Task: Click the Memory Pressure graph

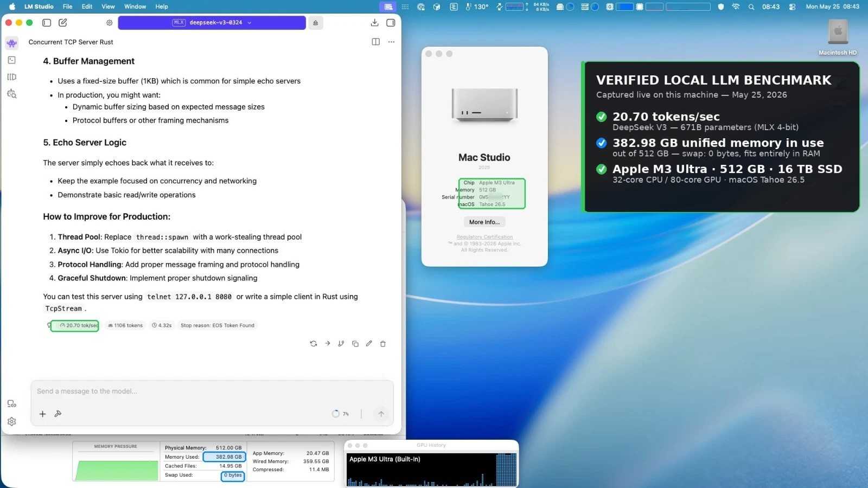Action: [117, 470]
